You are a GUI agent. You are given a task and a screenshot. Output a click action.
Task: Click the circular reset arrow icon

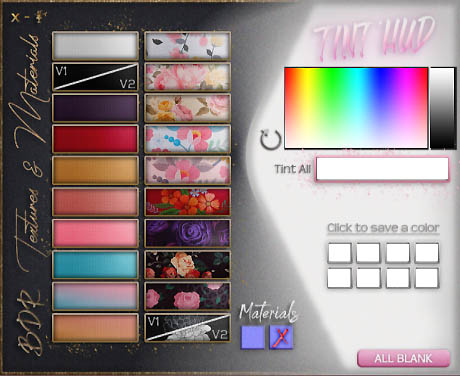click(x=270, y=140)
